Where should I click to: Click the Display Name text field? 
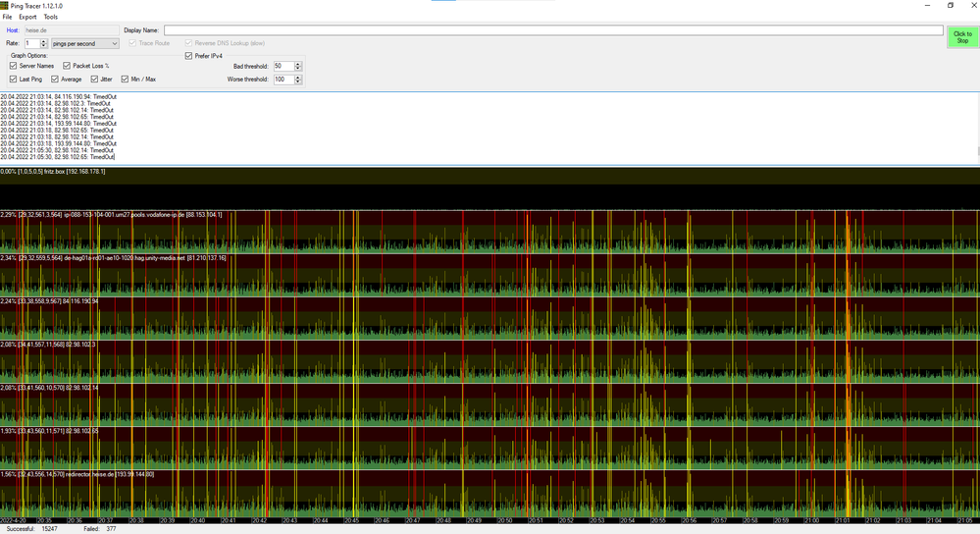[553, 30]
